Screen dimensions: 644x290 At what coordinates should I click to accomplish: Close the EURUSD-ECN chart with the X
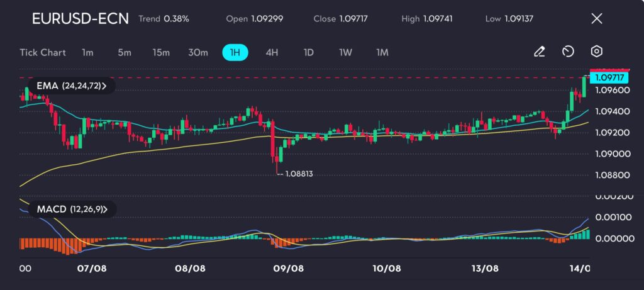tap(596, 18)
